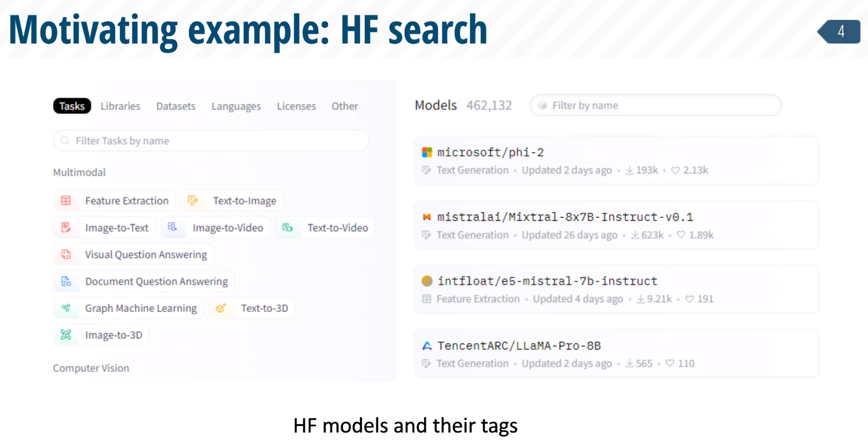This screenshot has width=868, height=447.
Task: Open the Licenses tab
Action: point(296,106)
